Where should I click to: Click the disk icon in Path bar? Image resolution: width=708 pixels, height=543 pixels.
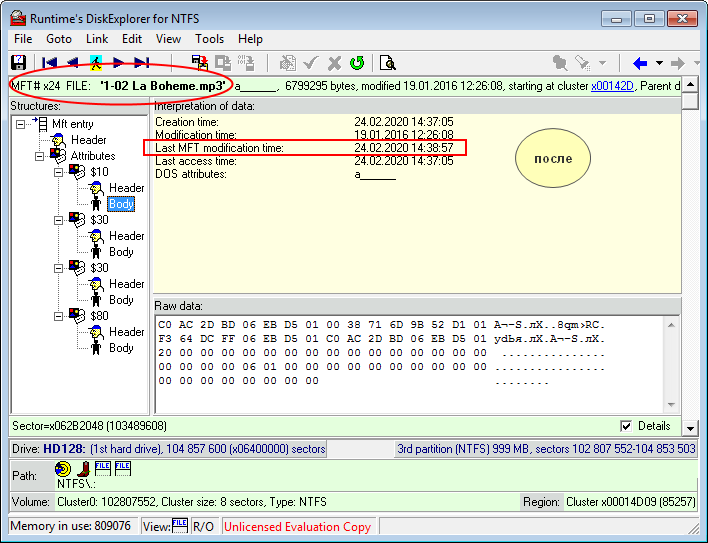[x=63, y=469]
